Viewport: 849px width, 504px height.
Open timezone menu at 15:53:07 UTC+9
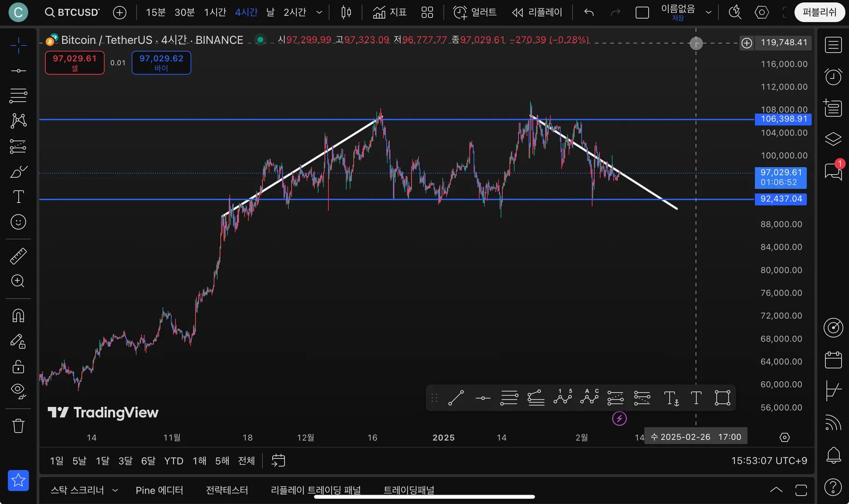pos(769,461)
